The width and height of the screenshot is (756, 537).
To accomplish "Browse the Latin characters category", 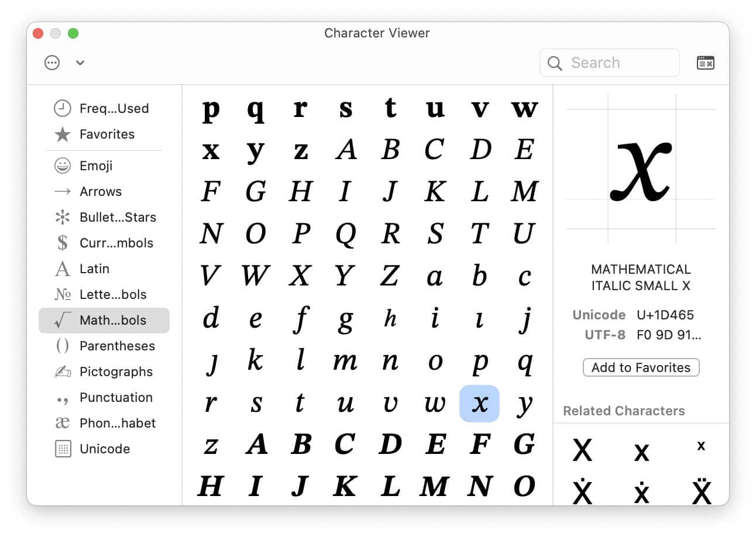I will coord(94,268).
